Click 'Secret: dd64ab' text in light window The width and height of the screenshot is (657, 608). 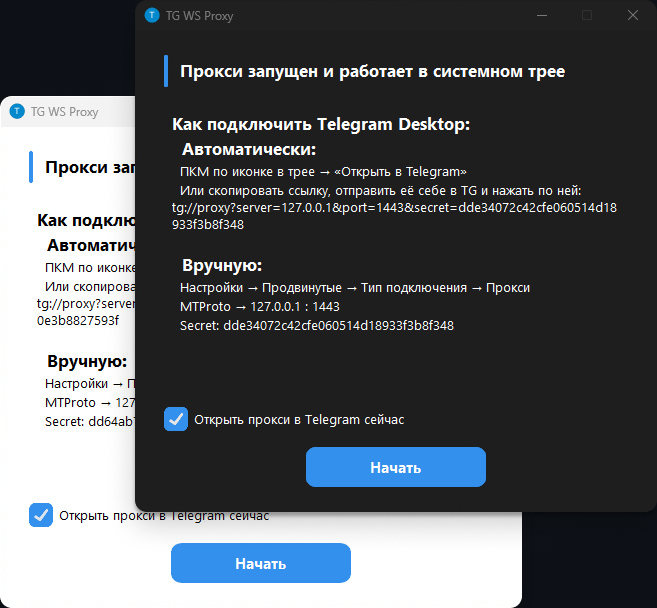click(x=90, y=422)
